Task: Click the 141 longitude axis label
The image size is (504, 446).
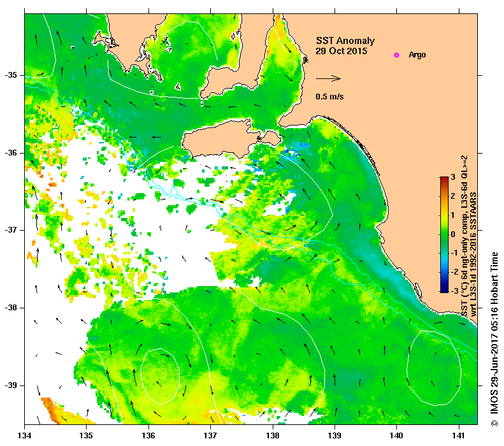Action: pos(459,436)
